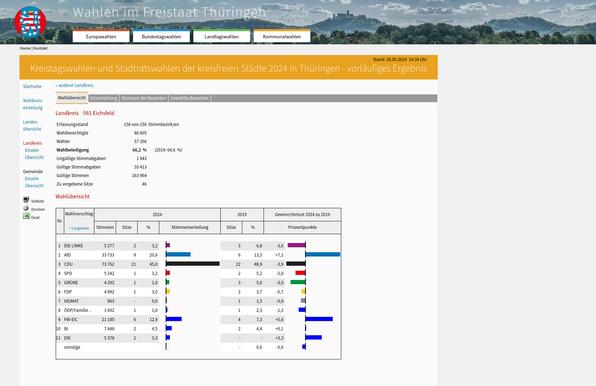The width and height of the screenshot is (596, 386).
Task: Click the Ungültige Stimmabgaben row label
Action: click(81, 158)
